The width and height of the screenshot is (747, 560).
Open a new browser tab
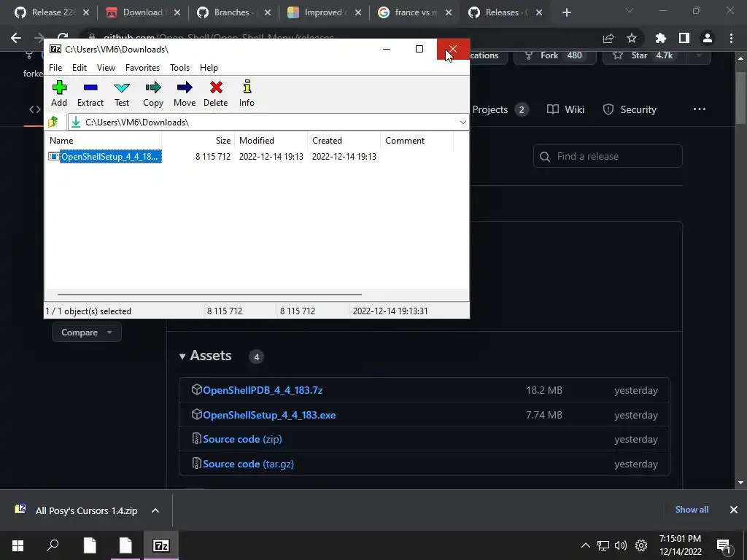(x=566, y=12)
